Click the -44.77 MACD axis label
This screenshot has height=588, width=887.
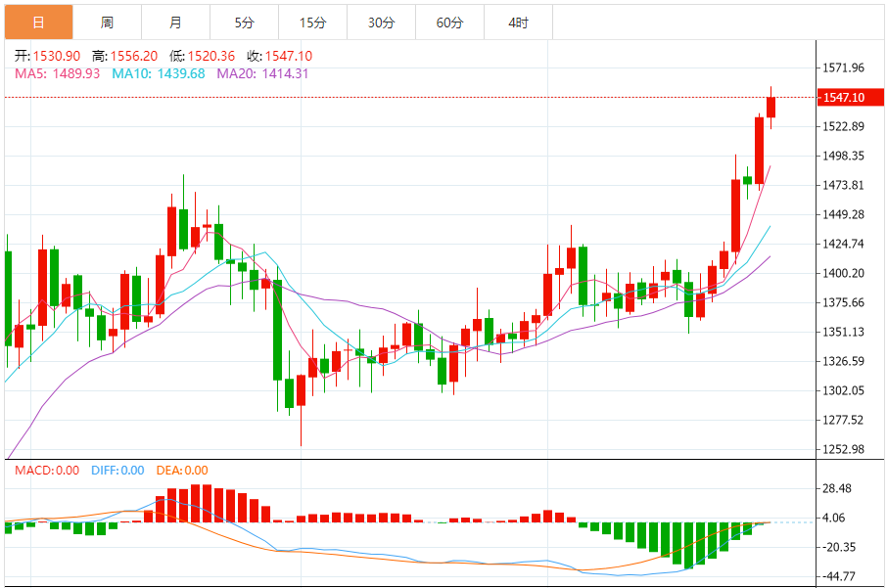pos(839,576)
